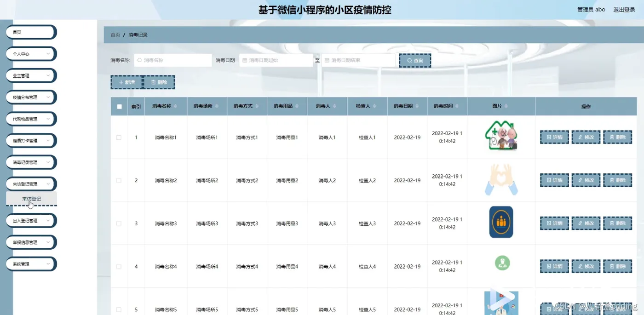Viewport: 644px width, 315px height.
Task: Expand the 出入登记管理 sidebar menu
Action: pos(31,221)
